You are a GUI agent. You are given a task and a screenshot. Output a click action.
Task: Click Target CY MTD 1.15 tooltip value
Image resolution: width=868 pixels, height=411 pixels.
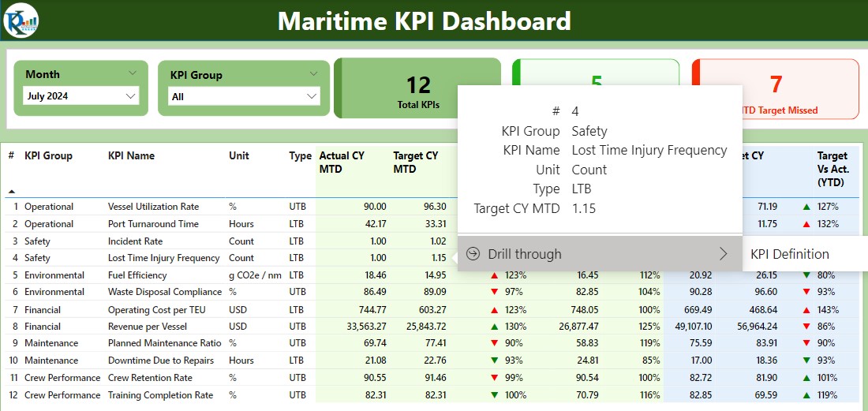coord(584,208)
